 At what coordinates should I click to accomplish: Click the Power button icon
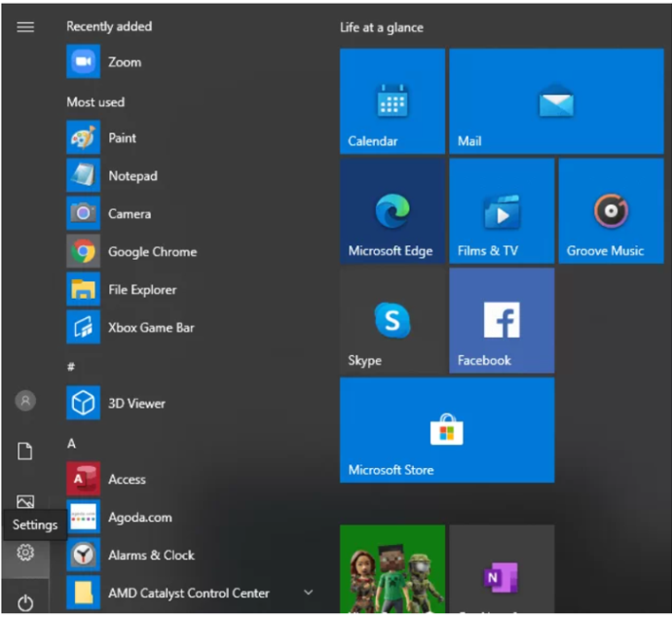pyautogui.click(x=26, y=602)
